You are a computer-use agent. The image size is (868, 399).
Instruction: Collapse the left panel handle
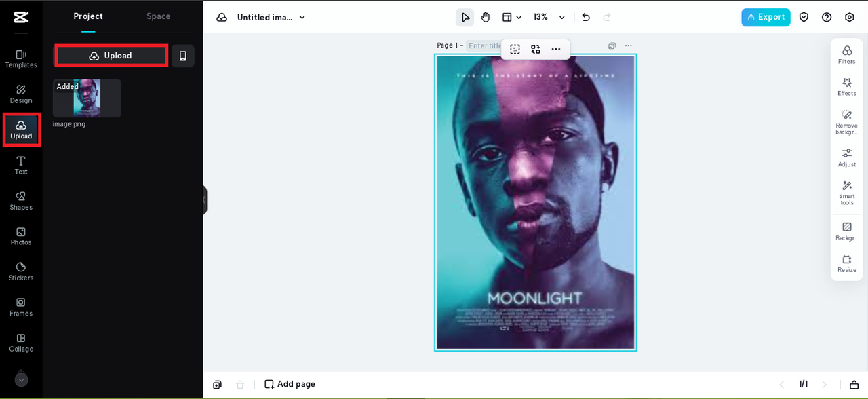click(x=204, y=200)
